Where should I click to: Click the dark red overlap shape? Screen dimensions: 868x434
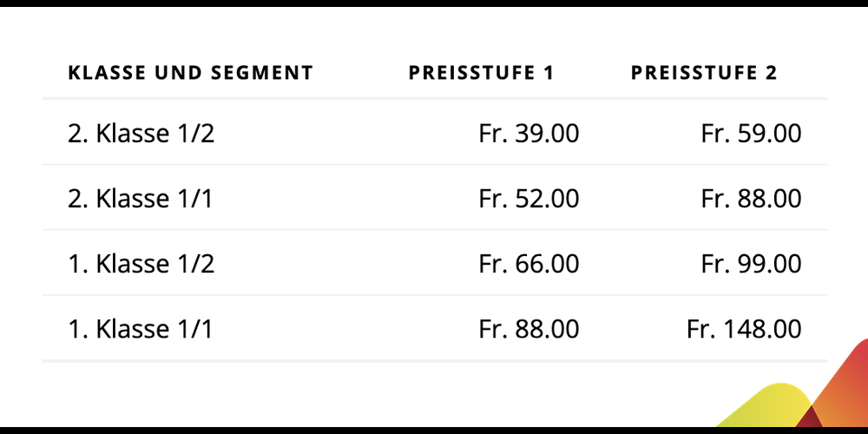pos(808,418)
